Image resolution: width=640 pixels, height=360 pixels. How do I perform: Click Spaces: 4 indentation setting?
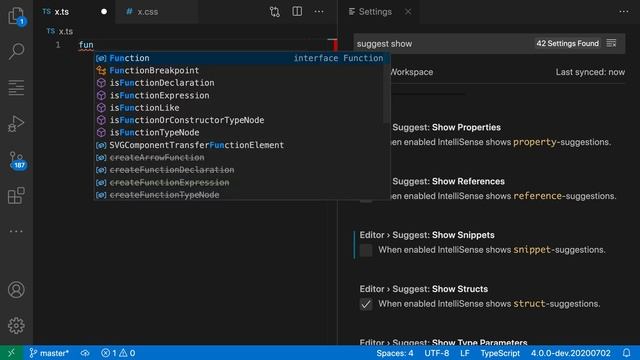[395, 353]
